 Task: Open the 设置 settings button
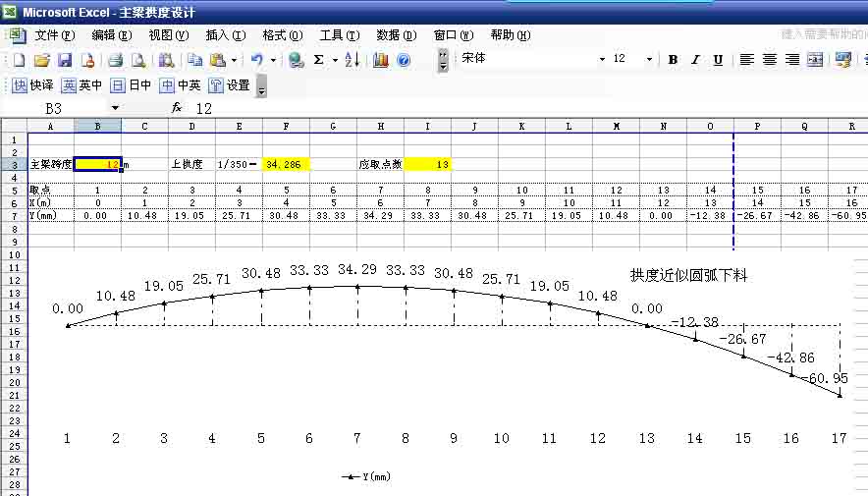(229, 85)
